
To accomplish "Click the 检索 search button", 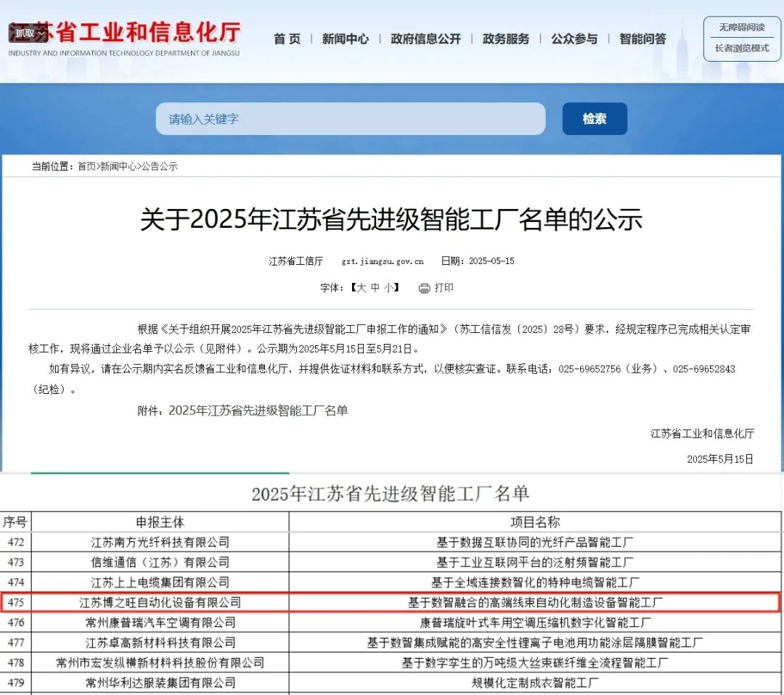I will click(x=595, y=119).
